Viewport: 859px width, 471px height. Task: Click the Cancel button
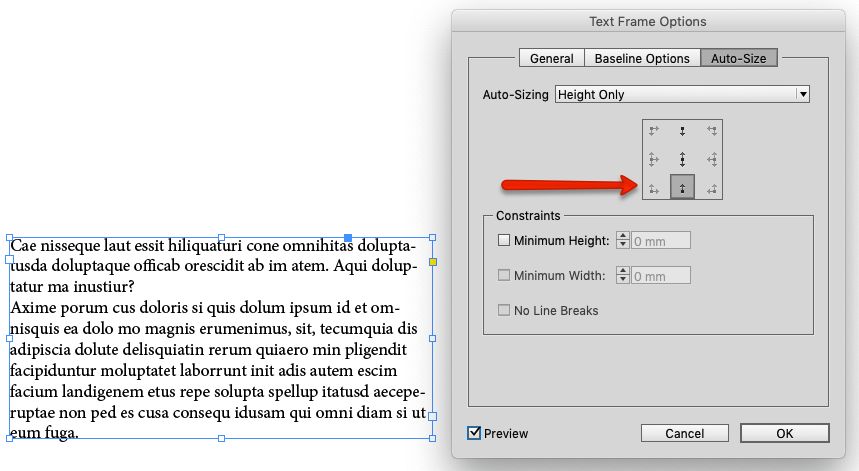tap(685, 433)
